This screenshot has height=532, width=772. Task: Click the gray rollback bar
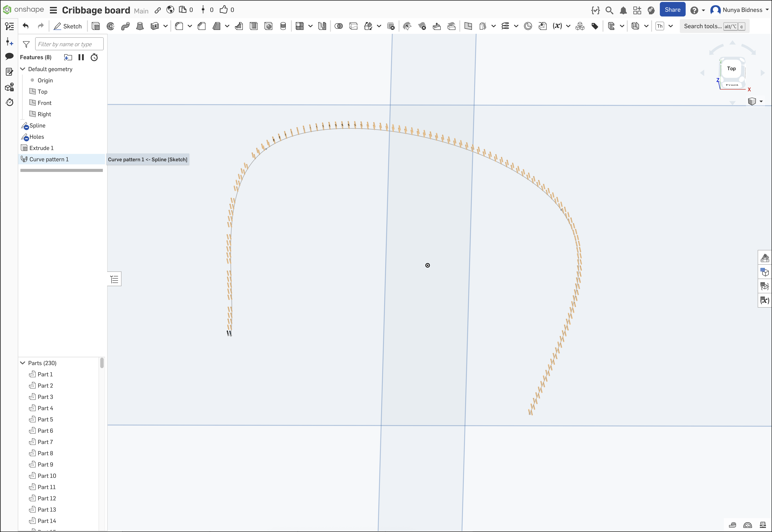61,170
